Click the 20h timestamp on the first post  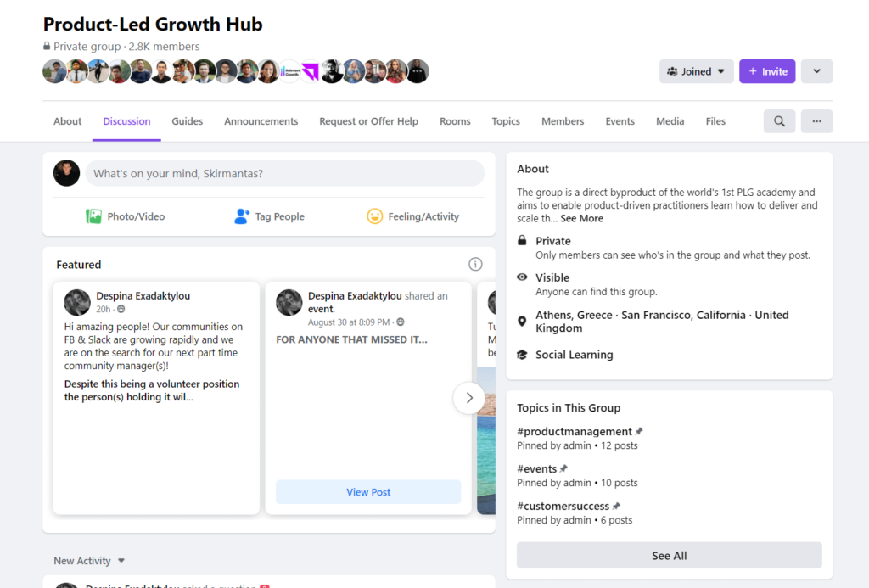[x=103, y=309]
